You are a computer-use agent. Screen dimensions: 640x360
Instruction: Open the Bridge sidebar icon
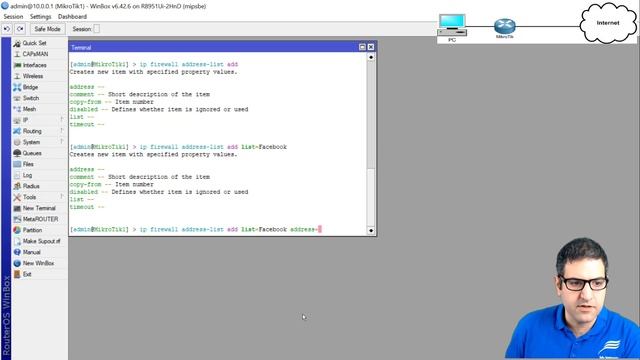(17, 87)
